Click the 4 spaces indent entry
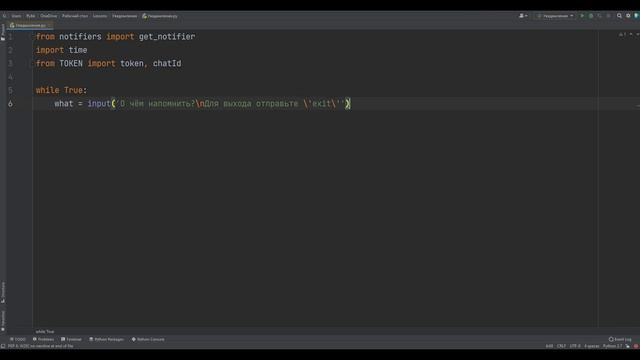Image resolution: width=640 pixels, height=360 pixels. tap(591, 346)
